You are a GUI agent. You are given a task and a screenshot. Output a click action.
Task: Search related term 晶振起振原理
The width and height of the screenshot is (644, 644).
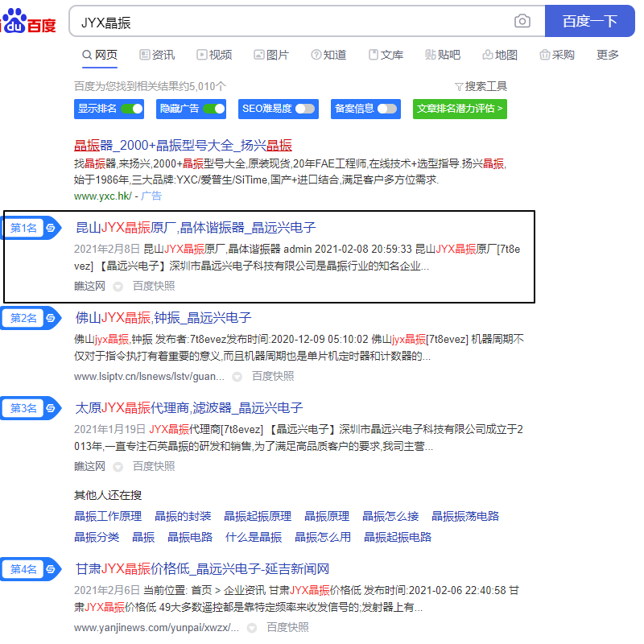click(258, 516)
